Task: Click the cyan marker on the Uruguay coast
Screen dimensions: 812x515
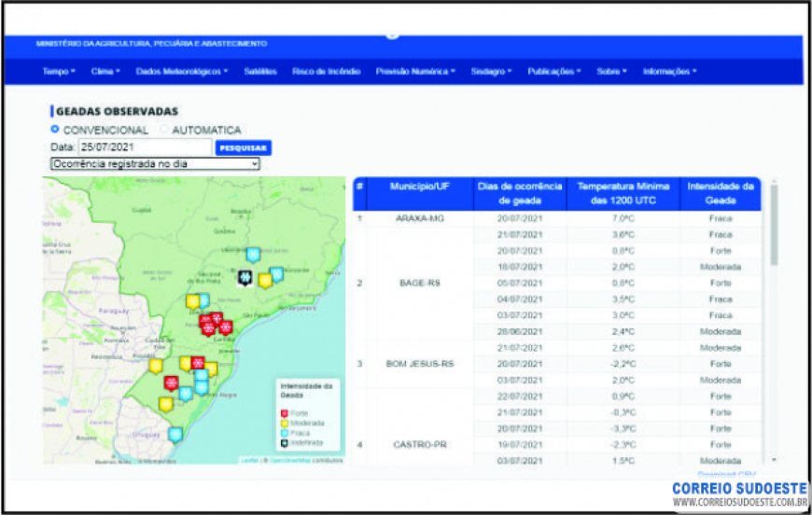Action: (x=175, y=434)
